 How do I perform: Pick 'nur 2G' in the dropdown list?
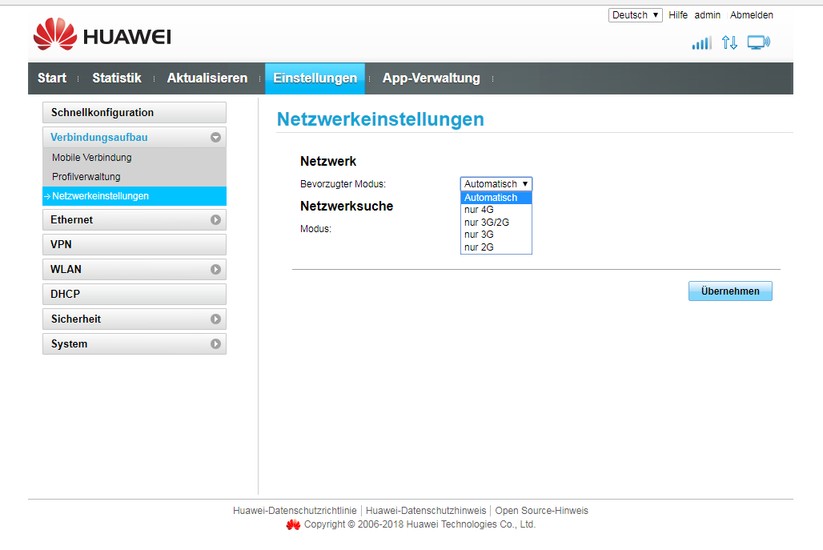pyautogui.click(x=479, y=247)
